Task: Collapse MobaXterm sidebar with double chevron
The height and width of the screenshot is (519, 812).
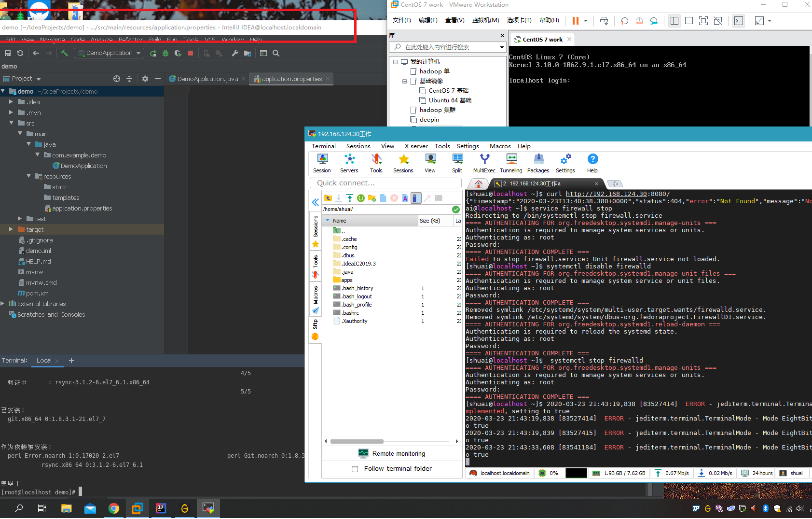Action: coord(315,202)
